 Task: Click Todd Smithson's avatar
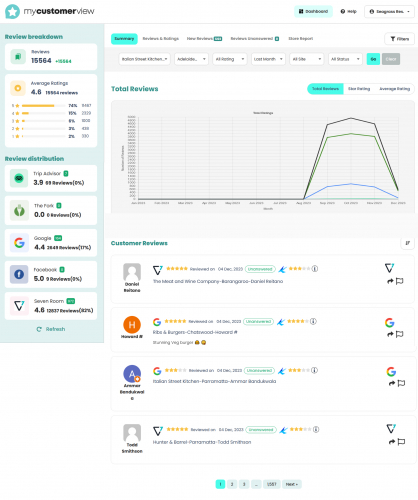point(132,433)
